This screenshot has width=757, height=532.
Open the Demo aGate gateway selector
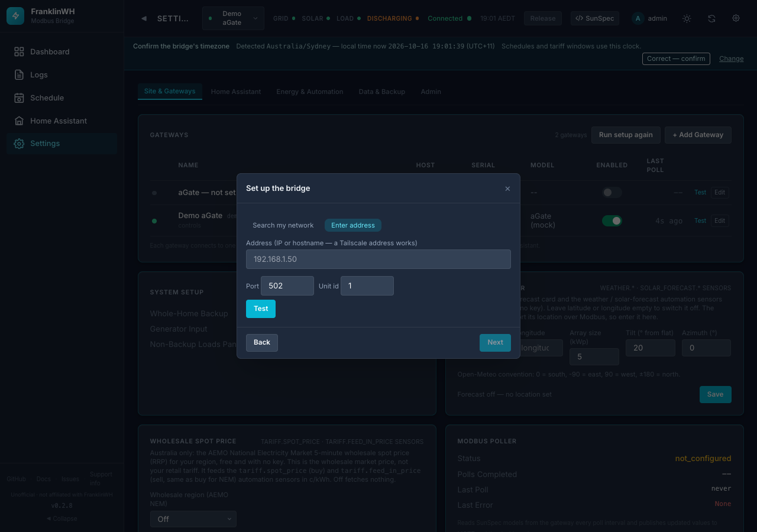[233, 18]
